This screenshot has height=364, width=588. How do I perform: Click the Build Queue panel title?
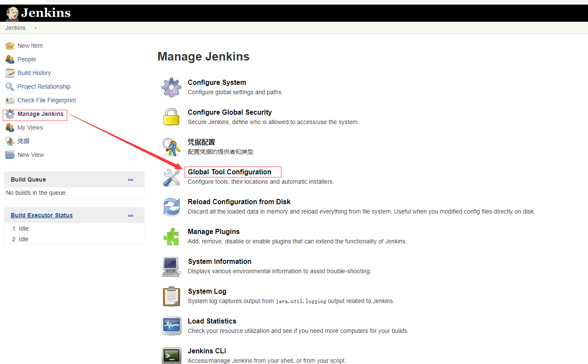pyautogui.click(x=28, y=179)
